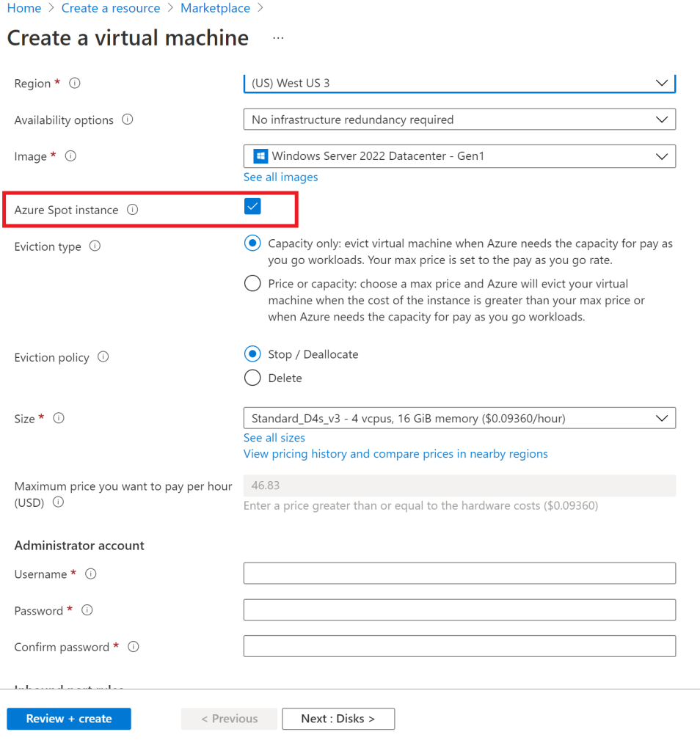Viewport: 700px width, 751px height.
Task: Uncheck the Azure Spot instance checkbox
Action: 252,206
